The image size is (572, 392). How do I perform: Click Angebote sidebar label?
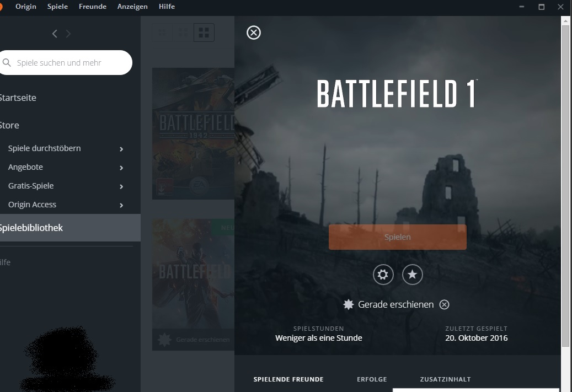pos(25,167)
